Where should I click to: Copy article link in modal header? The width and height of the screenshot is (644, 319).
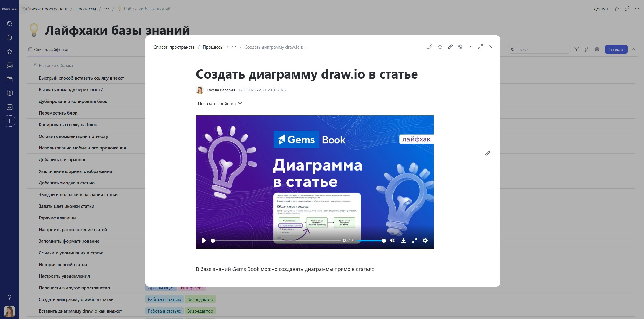click(450, 47)
